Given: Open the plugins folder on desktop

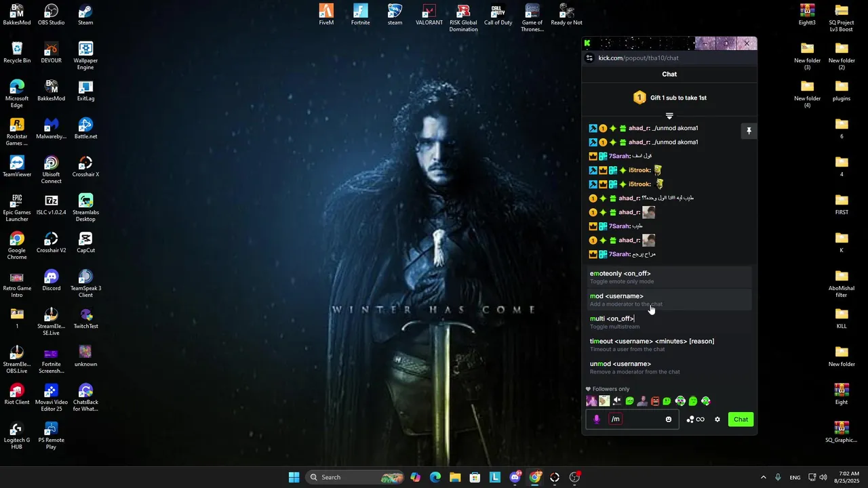Looking at the screenshot, I should (842, 91).
